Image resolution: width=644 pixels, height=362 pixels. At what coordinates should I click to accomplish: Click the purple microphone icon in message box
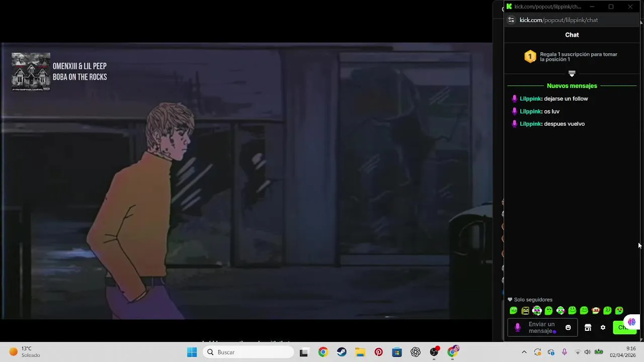click(518, 327)
